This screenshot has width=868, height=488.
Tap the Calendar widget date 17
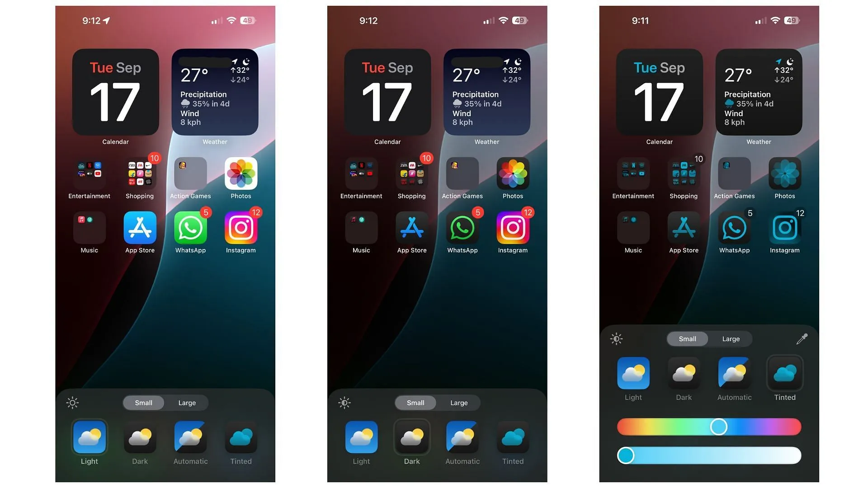(x=115, y=101)
